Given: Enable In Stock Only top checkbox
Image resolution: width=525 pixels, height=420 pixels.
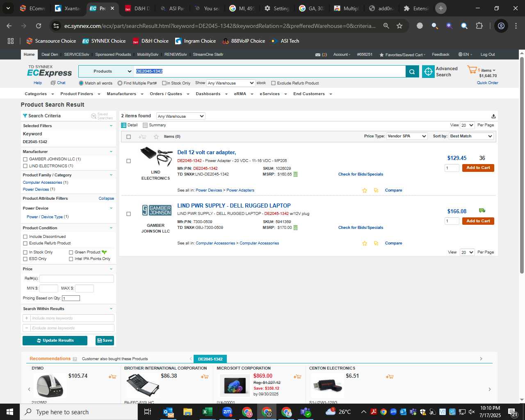Looking at the screenshot, I should pos(164,83).
